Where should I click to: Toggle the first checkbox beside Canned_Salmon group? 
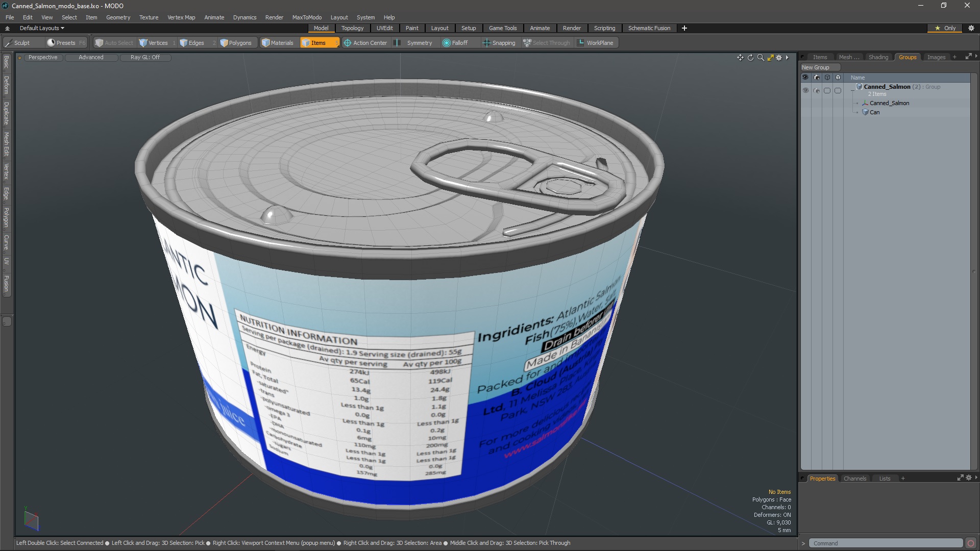coord(827,90)
